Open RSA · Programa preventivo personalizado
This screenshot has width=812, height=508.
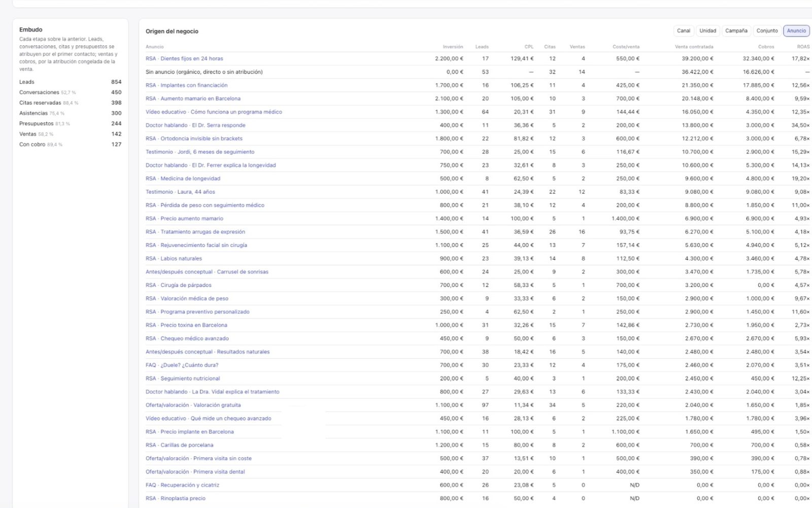[197, 312]
